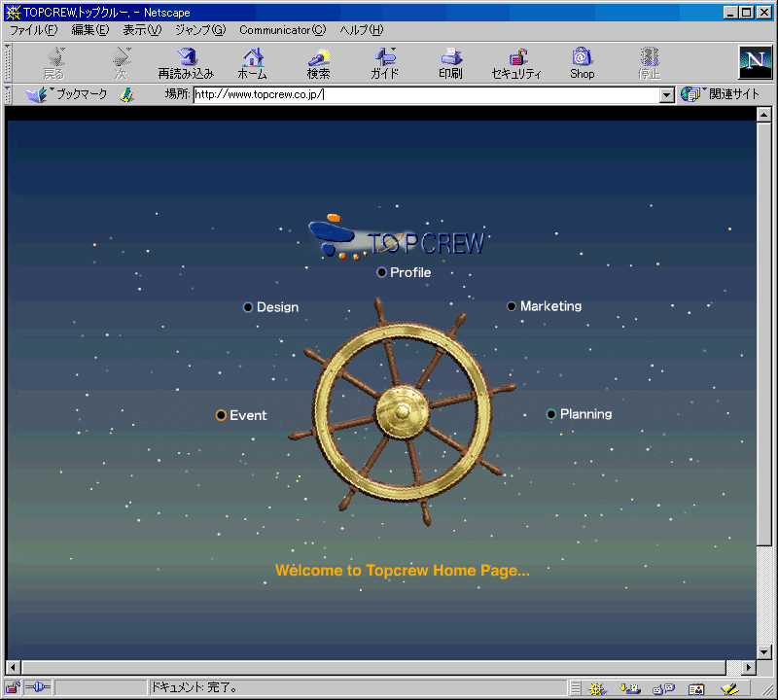Image resolution: width=778 pixels, height=700 pixels.
Task: Open Navigator from the component bar
Action: [597, 688]
